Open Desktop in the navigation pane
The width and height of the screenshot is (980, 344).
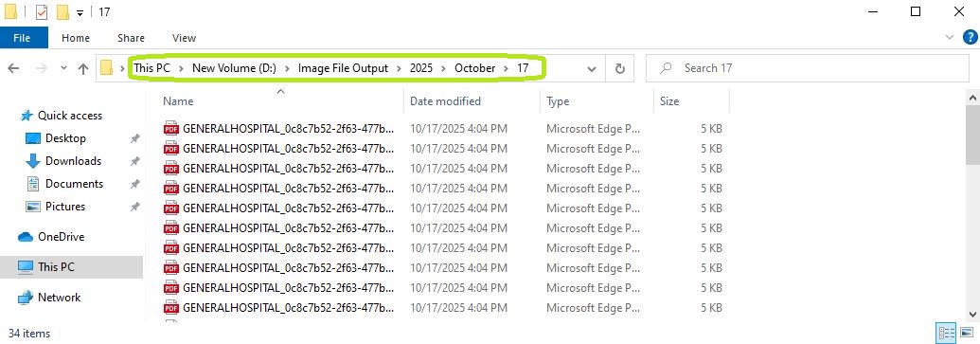click(65, 138)
